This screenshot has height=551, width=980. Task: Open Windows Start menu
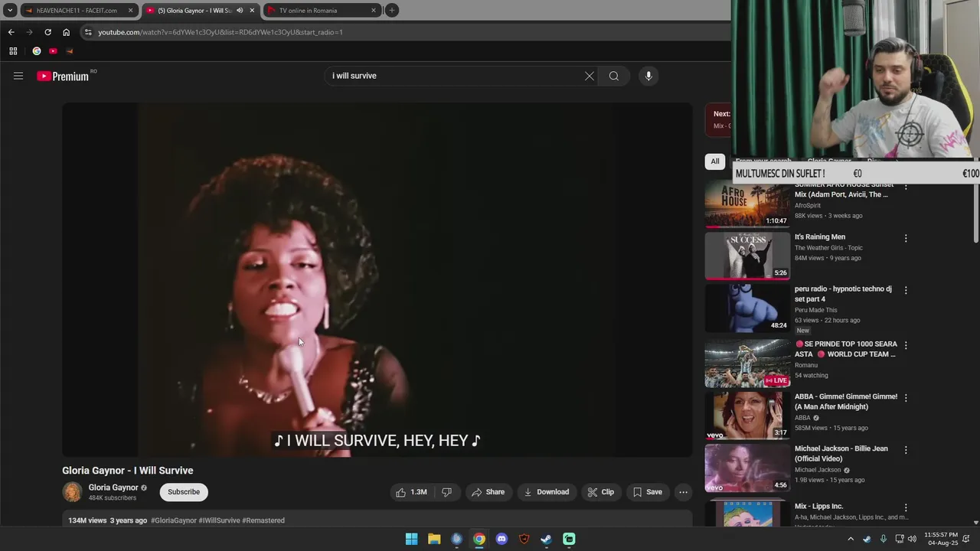411,539
